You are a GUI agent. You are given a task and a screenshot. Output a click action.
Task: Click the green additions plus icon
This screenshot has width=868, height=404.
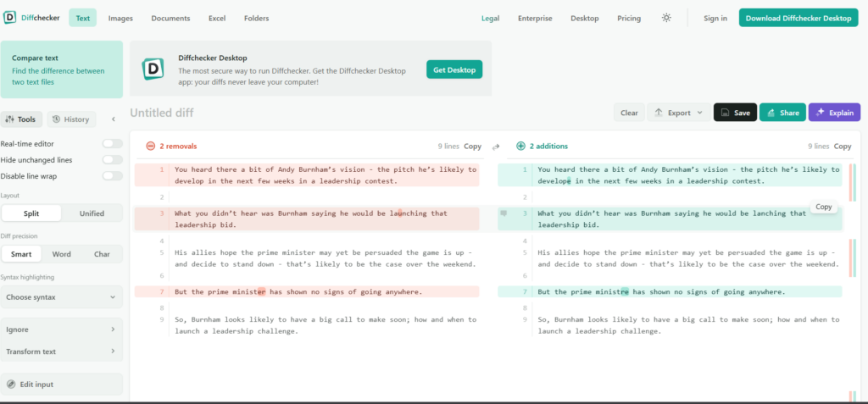point(520,147)
